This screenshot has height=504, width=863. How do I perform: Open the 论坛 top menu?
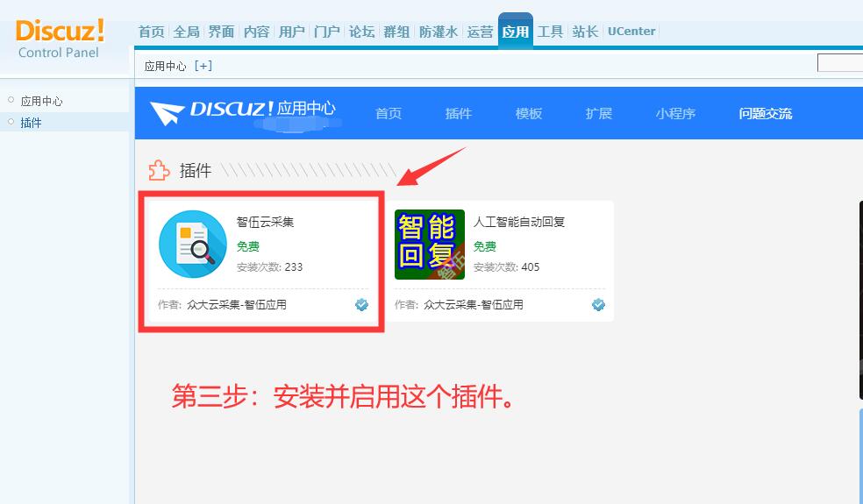pos(361,32)
